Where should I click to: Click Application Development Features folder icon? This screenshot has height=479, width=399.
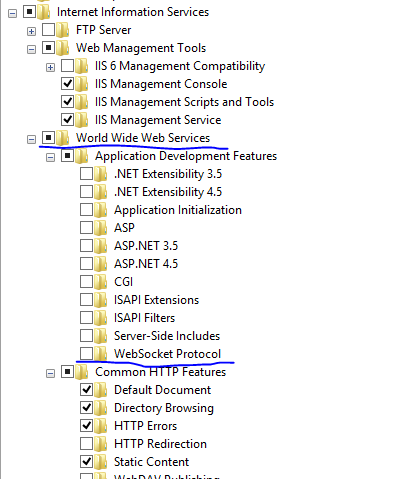point(82,156)
